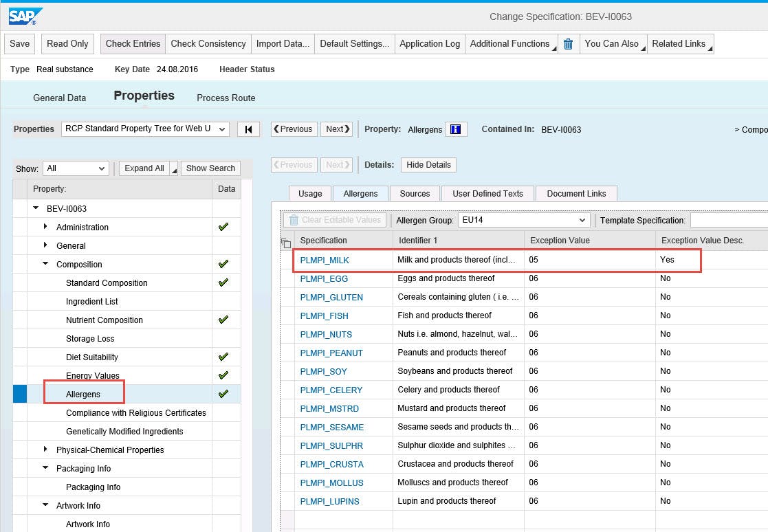Collapse the Artwork Info parent node
This screenshot has width=768, height=532.
click(45, 505)
